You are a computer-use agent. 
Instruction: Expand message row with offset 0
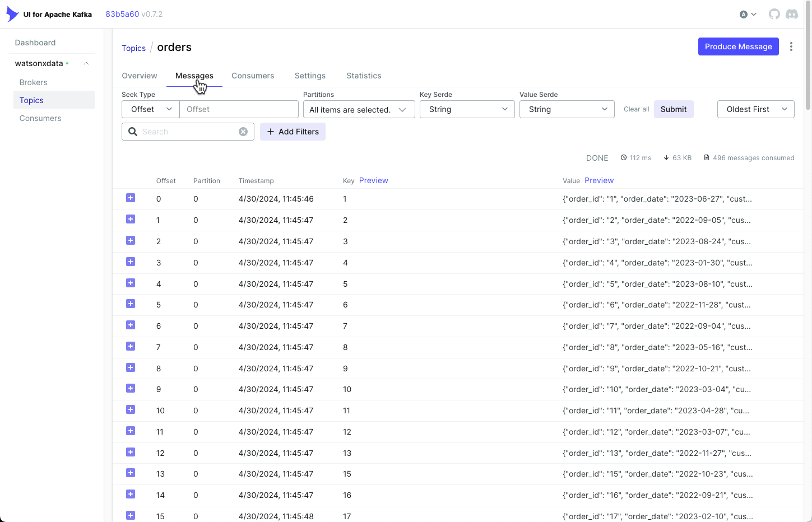131,198
